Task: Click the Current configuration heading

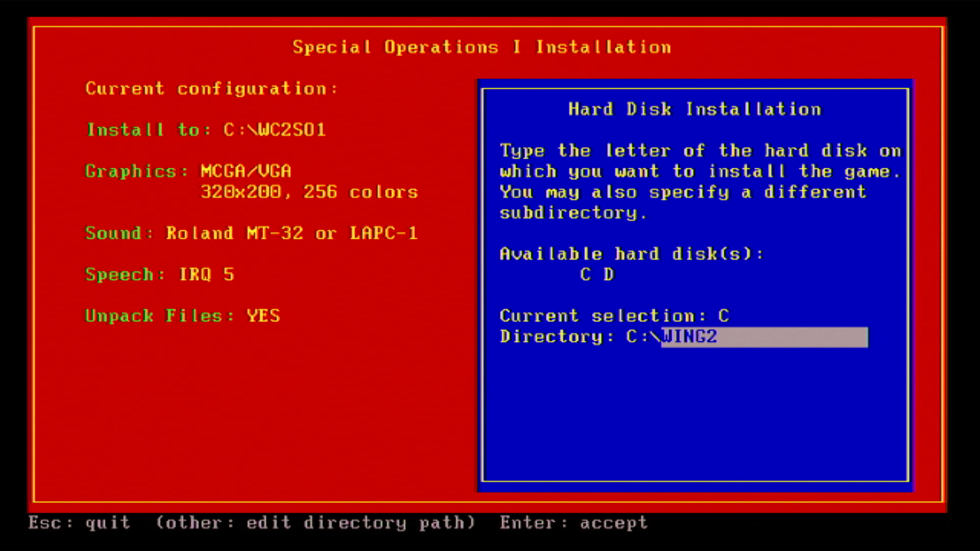Action: pyautogui.click(x=211, y=88)
